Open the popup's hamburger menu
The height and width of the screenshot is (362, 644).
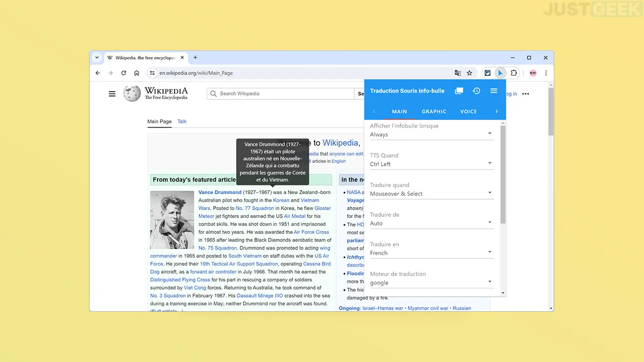tap(494, 91)
